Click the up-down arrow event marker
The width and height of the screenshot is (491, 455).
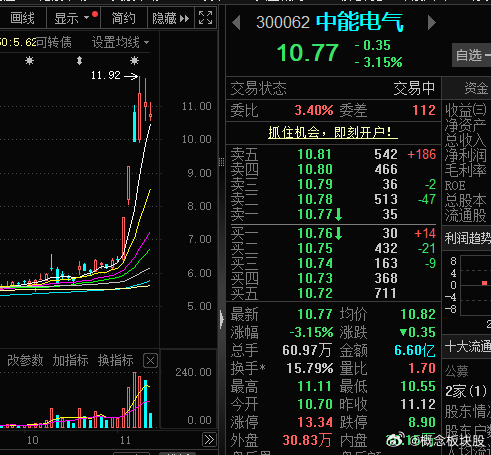pos(79,61)
